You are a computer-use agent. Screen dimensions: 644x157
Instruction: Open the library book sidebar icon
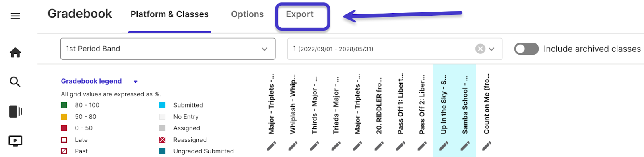pos(15,111)
